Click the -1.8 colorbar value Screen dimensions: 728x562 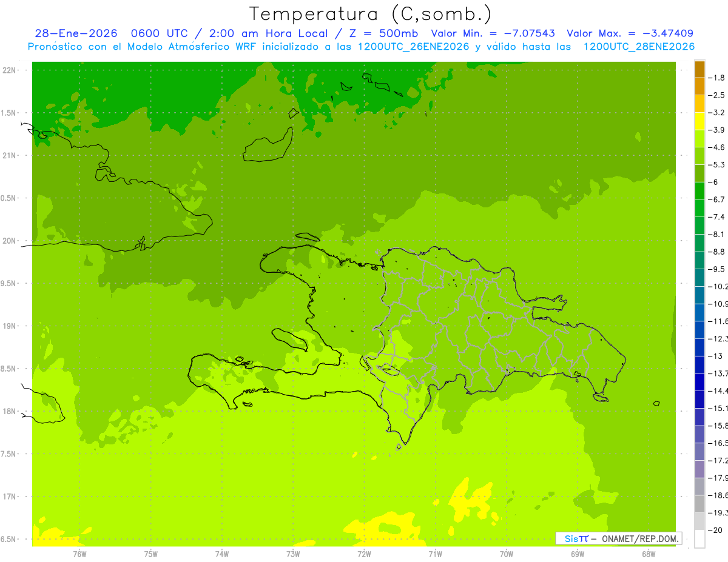(717, 78)
